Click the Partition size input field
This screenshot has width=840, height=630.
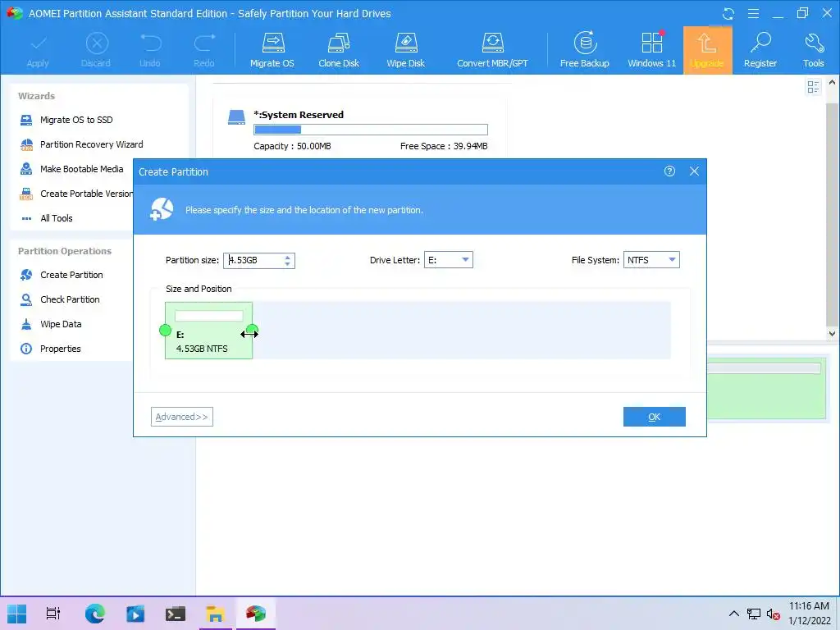tap(253, 260)
